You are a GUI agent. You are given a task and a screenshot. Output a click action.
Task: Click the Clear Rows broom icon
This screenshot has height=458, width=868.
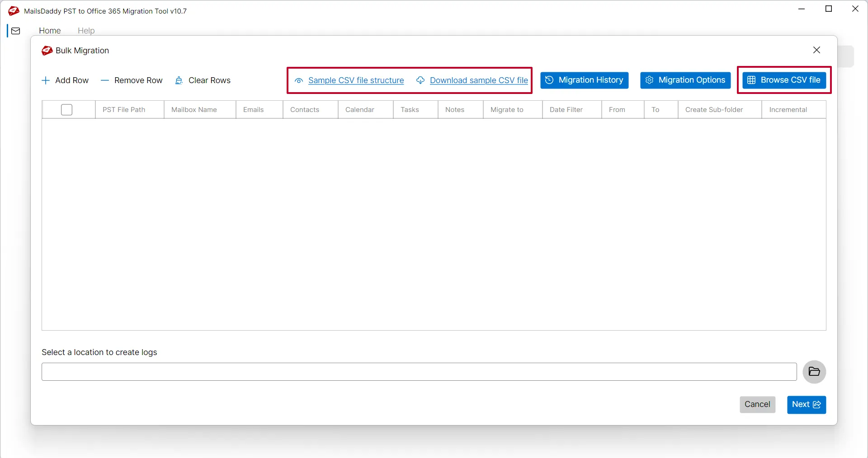(179, 80)
